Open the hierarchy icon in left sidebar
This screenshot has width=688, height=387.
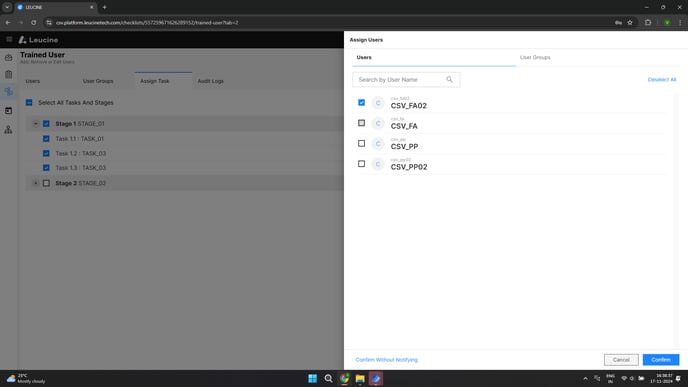(8, 129)
